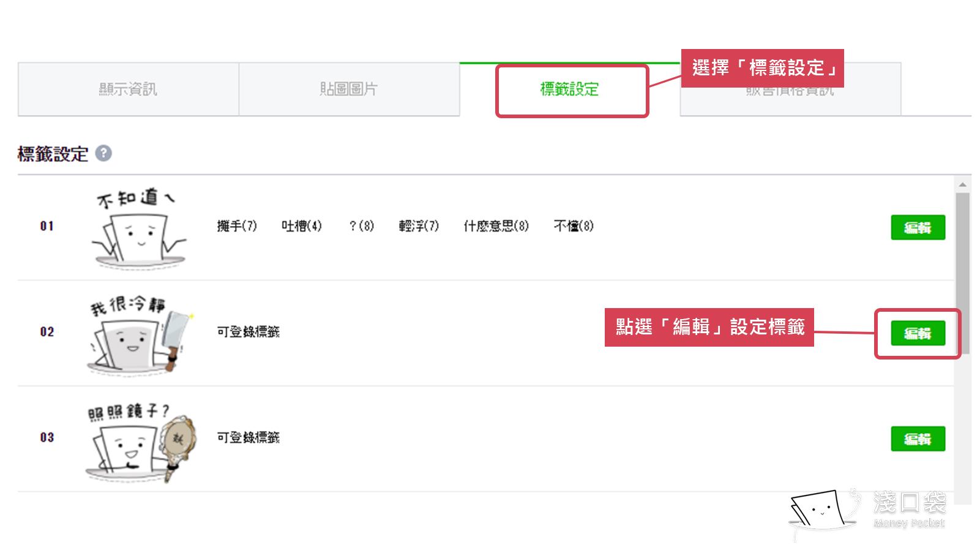Select the 標籤設定 tab
This screenshot has width=980, height=550.
point(569,89)
